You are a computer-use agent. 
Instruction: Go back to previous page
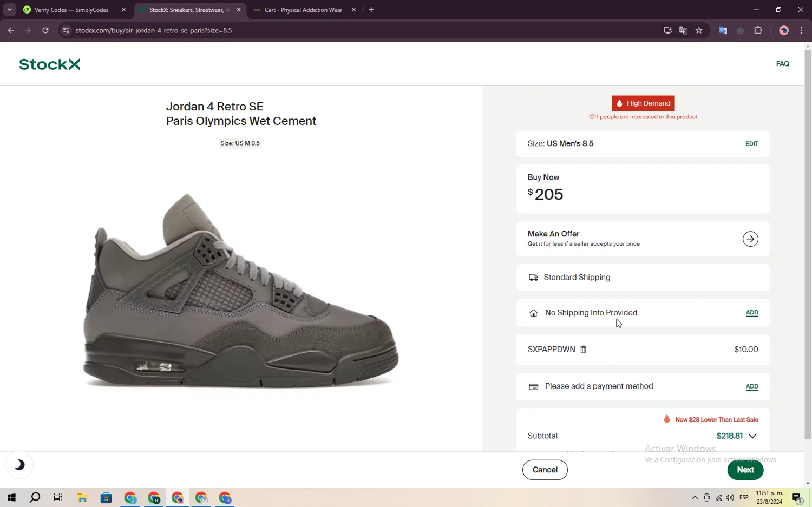[x=11, y=30]
